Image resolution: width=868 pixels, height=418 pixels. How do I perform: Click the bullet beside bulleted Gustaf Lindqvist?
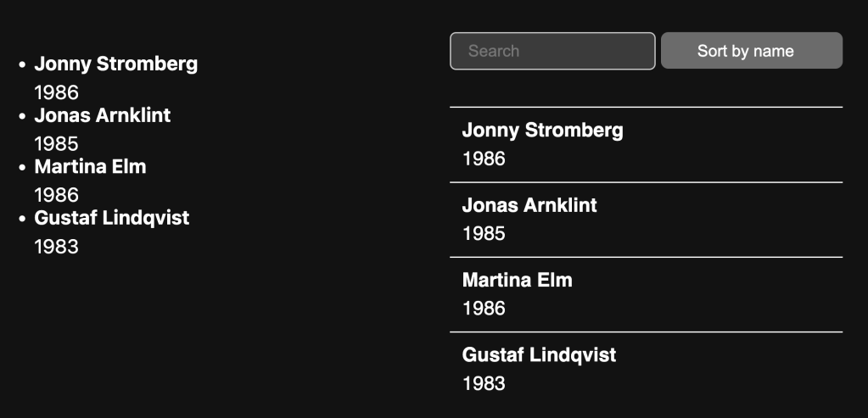[x=22, y=219]
